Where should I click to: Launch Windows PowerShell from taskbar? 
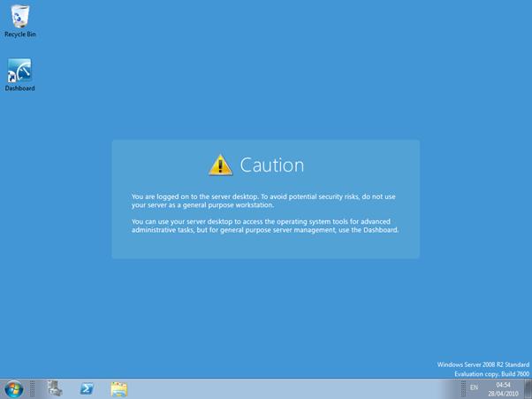(x=87, y=388)
